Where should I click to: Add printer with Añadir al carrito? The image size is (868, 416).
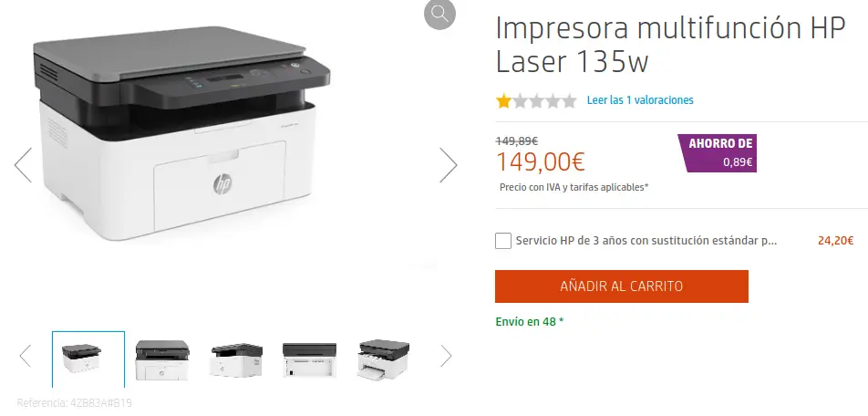[x=622, y=286]
